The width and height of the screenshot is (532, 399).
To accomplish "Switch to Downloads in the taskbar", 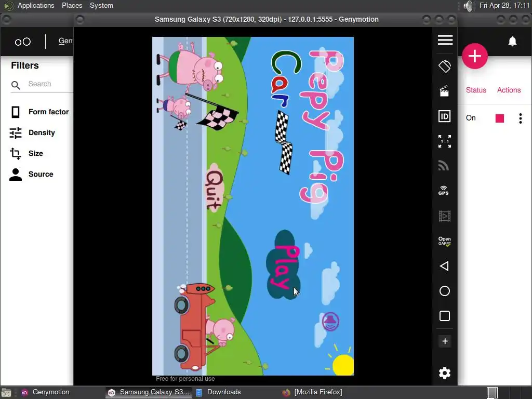I will [219, 392].
